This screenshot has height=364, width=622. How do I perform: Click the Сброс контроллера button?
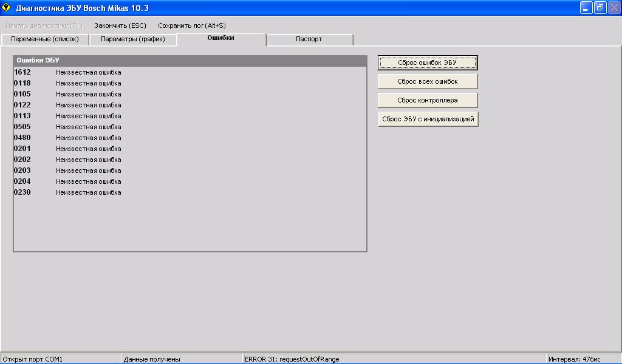[x=428, y=100]
